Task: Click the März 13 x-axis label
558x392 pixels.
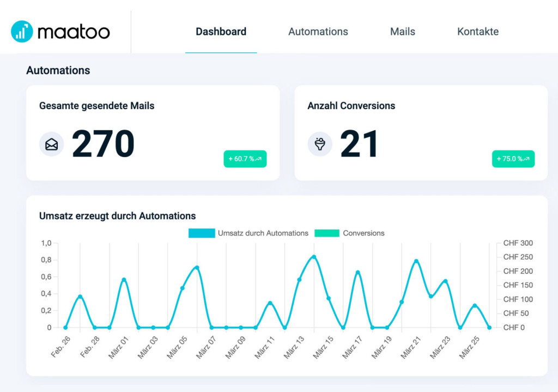Action: coord(294,347)
